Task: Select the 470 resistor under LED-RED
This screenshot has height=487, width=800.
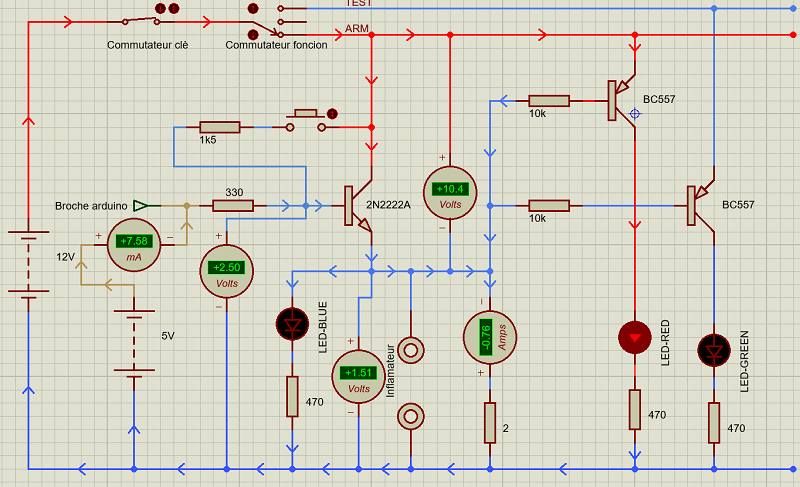Action: pyautogui.click(x=635, y=409)
